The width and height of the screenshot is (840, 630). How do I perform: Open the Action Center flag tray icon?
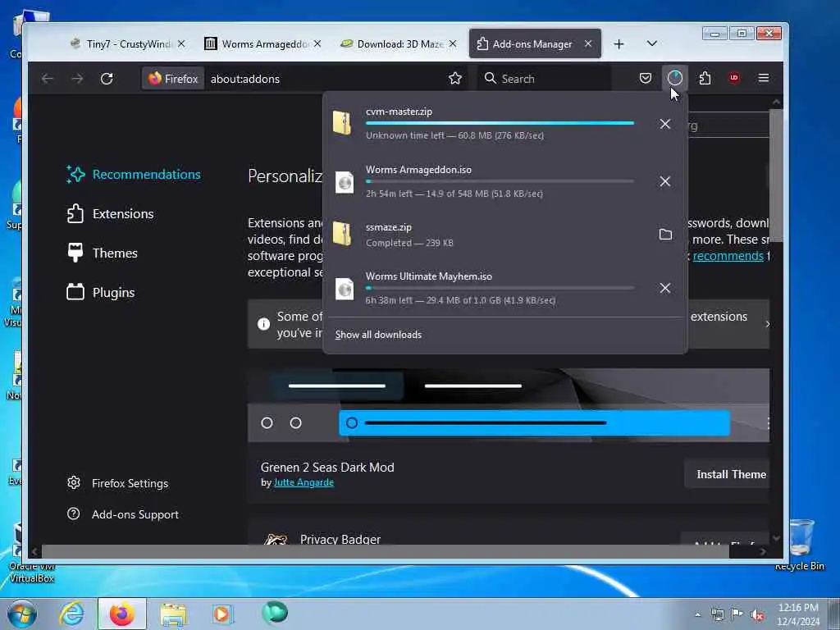pos(737,614)
